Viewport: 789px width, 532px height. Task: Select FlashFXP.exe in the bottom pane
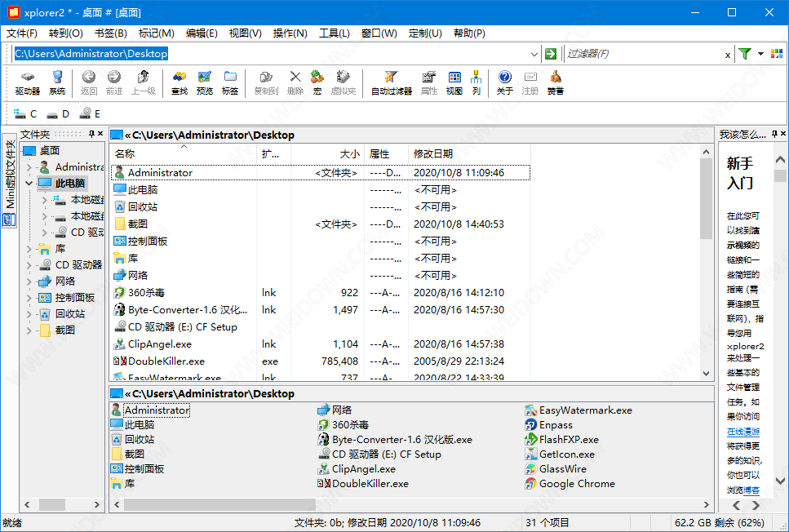pos(561,440)
